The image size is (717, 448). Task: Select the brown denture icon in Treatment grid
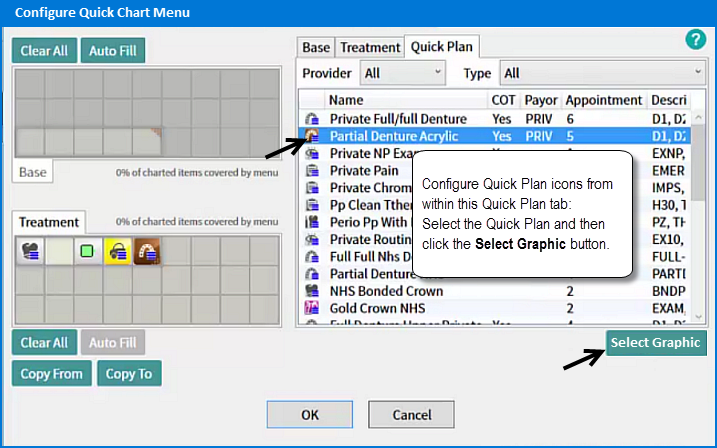pyautogui.click(x=147, y=251)
